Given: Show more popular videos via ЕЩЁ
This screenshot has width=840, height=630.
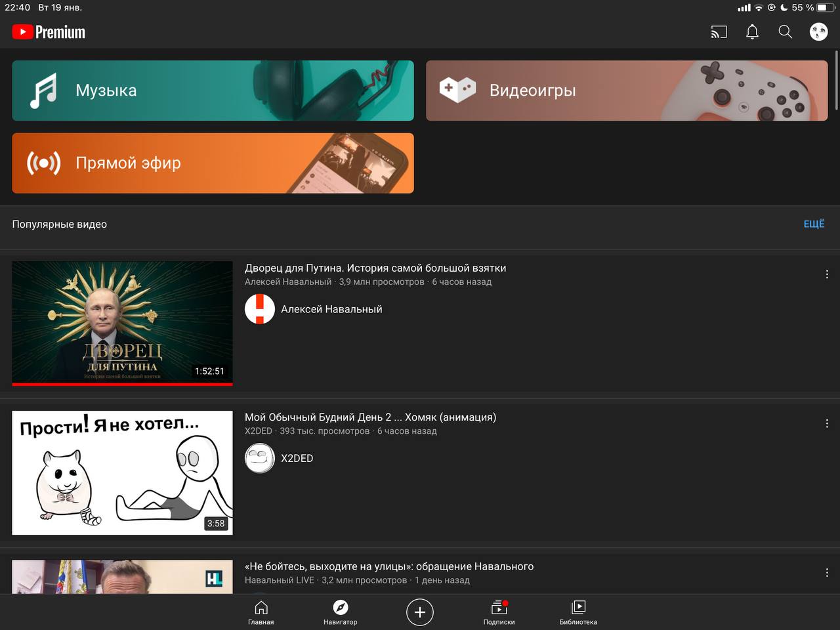Looking at the screenshot, I should click(x=814, y=224).
